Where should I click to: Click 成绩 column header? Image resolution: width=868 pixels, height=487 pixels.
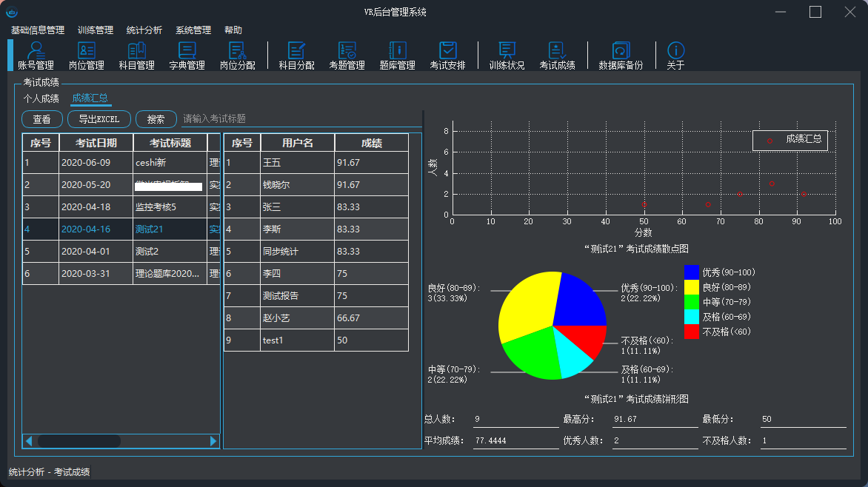(x=372, y=143)
